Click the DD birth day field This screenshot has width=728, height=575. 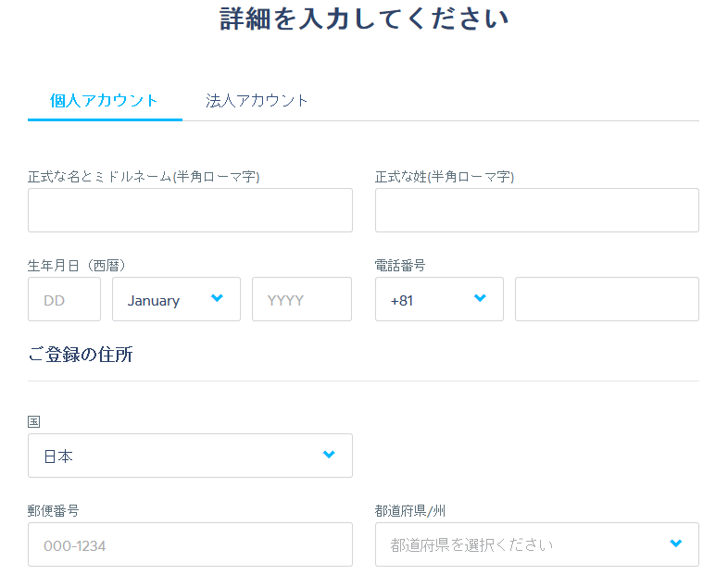pyautogui.click(x=65, y=299)
